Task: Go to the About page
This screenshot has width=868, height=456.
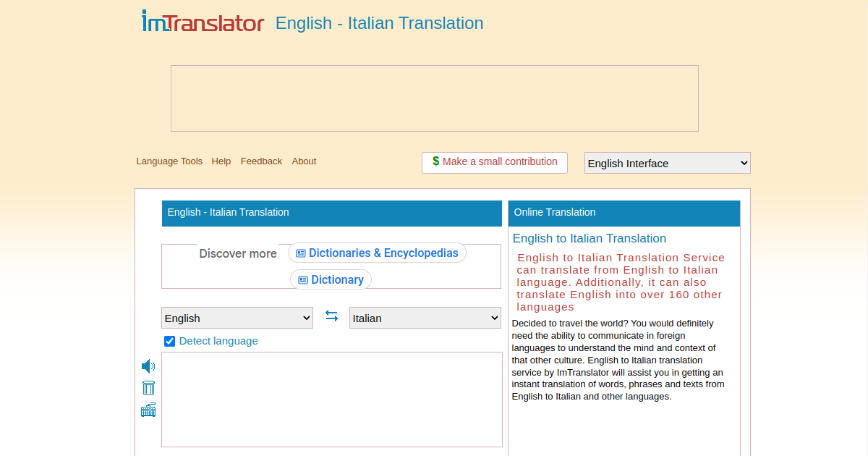Action: pyautogui.click(x=304, y=161)
